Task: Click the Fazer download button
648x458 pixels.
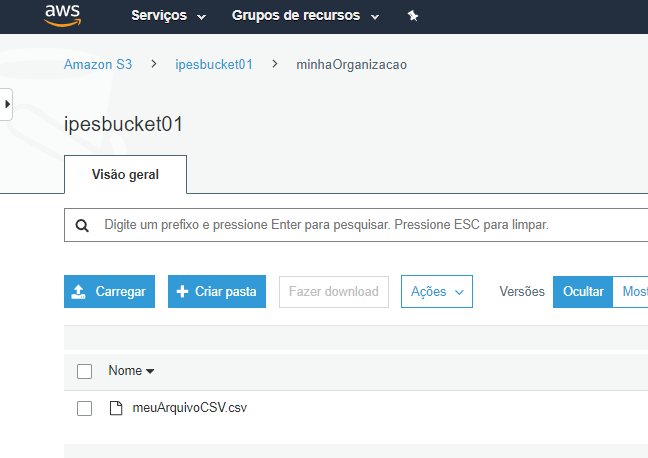Action: coord(333,292)
